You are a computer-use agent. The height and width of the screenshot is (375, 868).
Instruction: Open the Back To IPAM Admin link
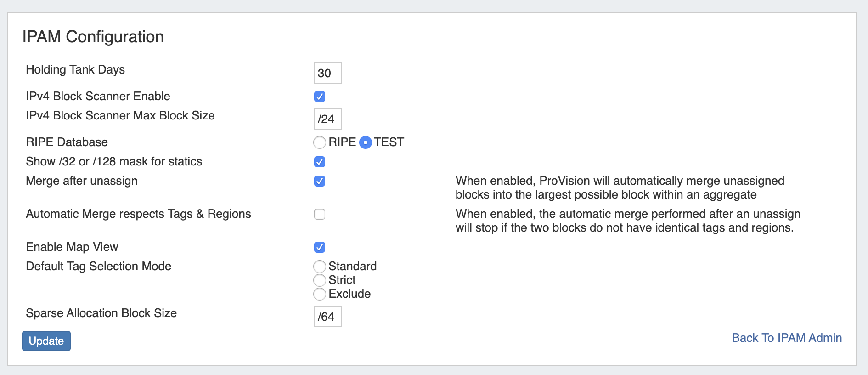(x=786, y=338)
